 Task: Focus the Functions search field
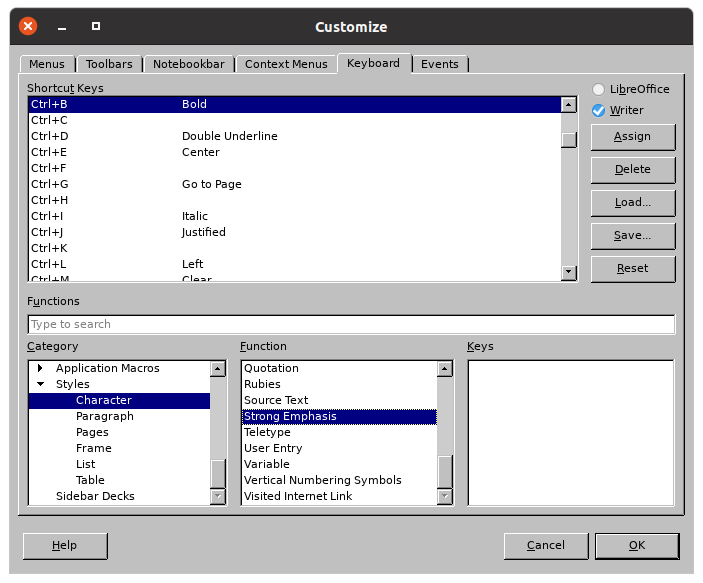point(351,324)
